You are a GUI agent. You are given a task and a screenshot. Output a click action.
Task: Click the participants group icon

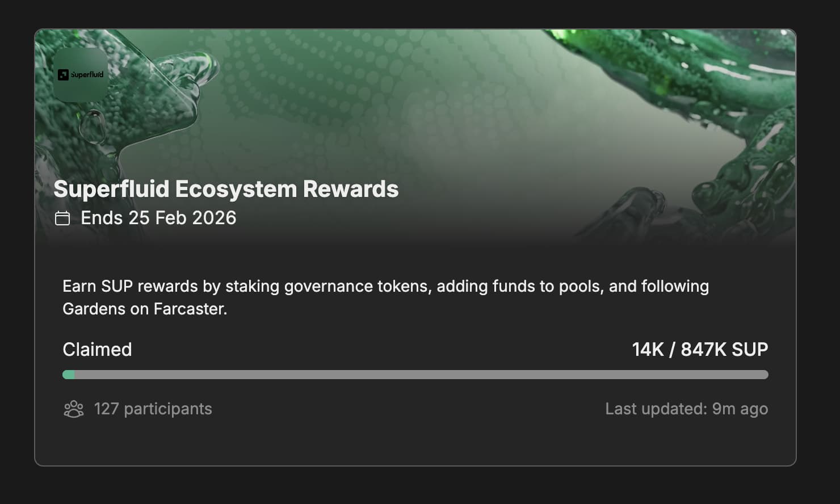tap(74, 409)
